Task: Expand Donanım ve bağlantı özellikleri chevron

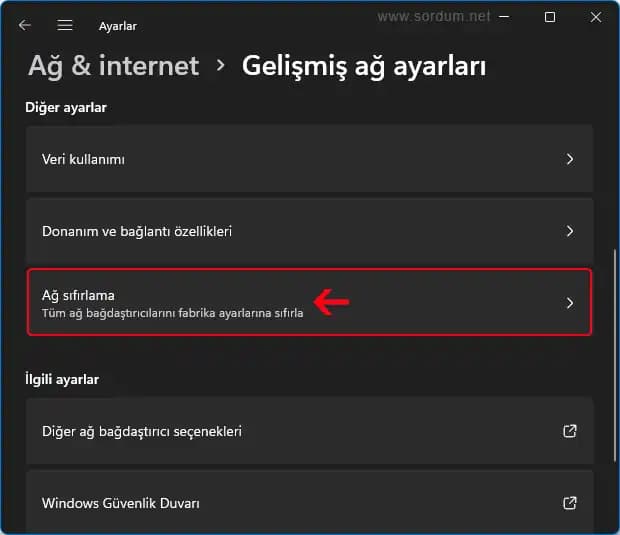Action: (x=569, y=231)
